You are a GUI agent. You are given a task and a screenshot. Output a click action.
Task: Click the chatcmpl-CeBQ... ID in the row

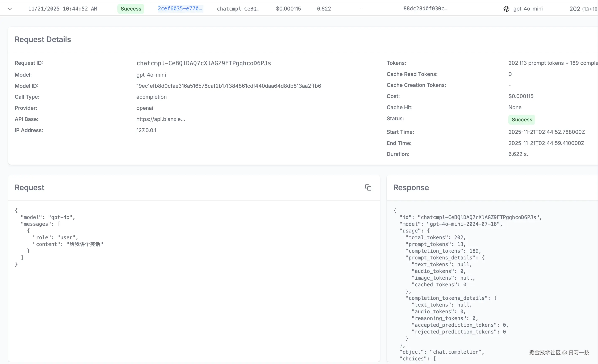point(238,9)
